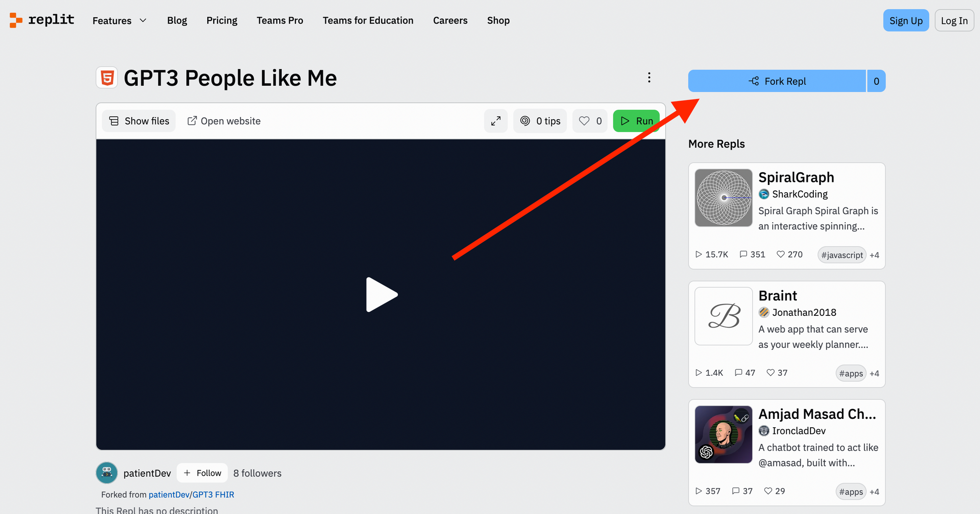Click the #javascript tag
The width and height of the screenshot is (980, 514).
842,255
